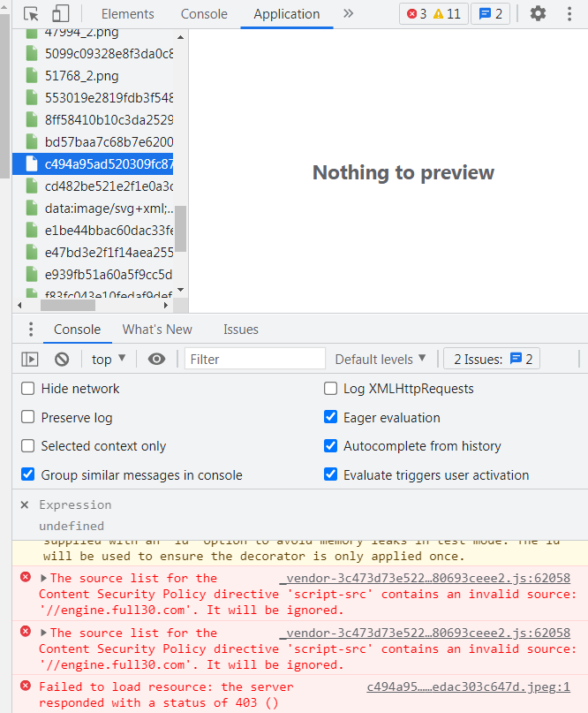Select the 8ff58410b10c3da2529 file
The height and width of the screenshot is (713, 588).
pos(109,119)
